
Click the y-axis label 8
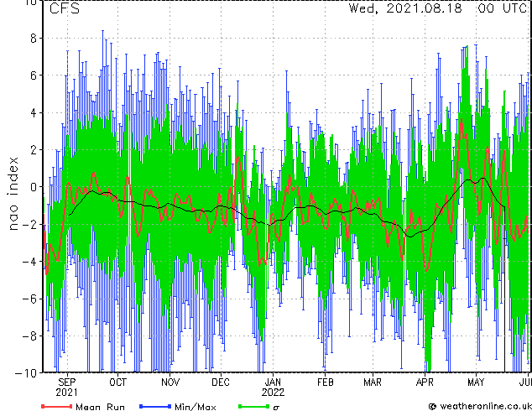tap(34, 39)
